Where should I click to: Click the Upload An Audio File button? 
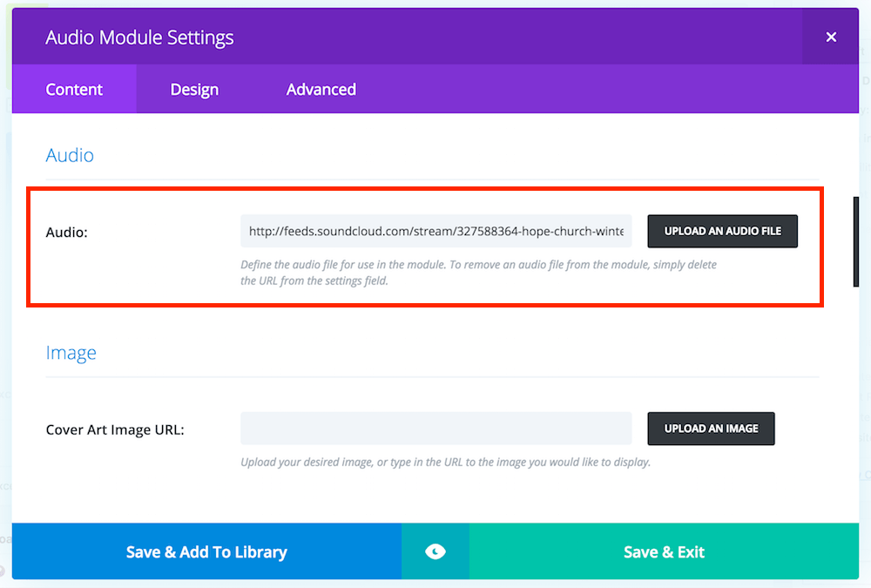(x=722, y=231)
